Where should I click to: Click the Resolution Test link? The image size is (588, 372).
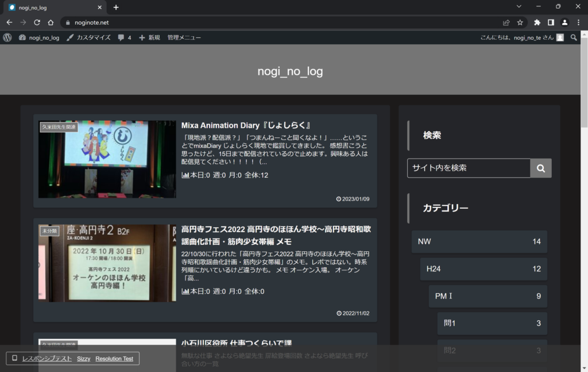tap(114, 359)
